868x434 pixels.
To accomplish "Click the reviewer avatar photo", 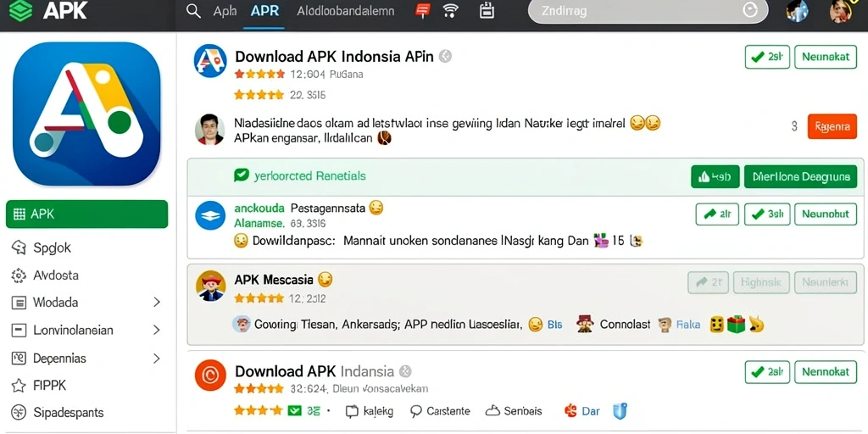I will click(210, 130).
